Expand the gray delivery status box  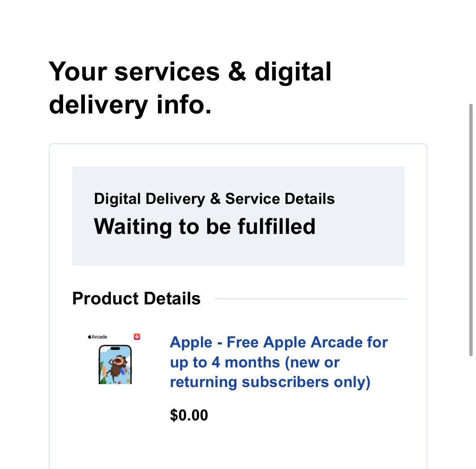[238, 216]
